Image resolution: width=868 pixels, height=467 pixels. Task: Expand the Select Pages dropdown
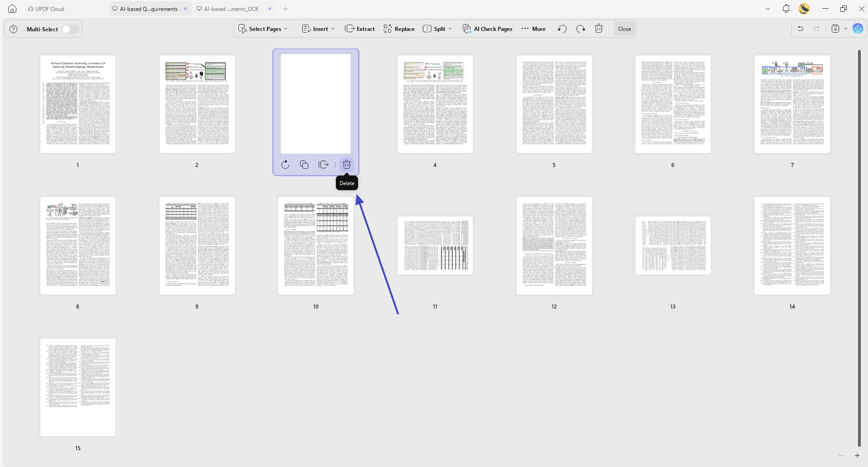point(264,29)
